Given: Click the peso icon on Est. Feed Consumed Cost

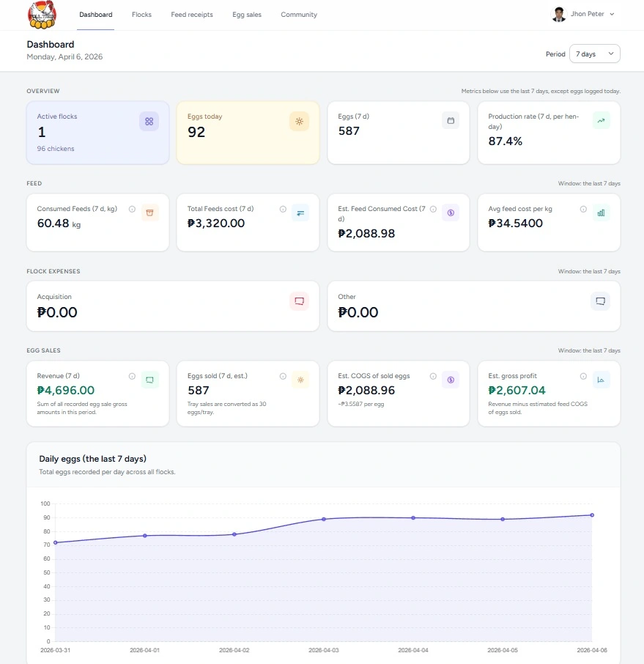Looking at the screenshot, I should pyautogui.click(x=450, y=213).
